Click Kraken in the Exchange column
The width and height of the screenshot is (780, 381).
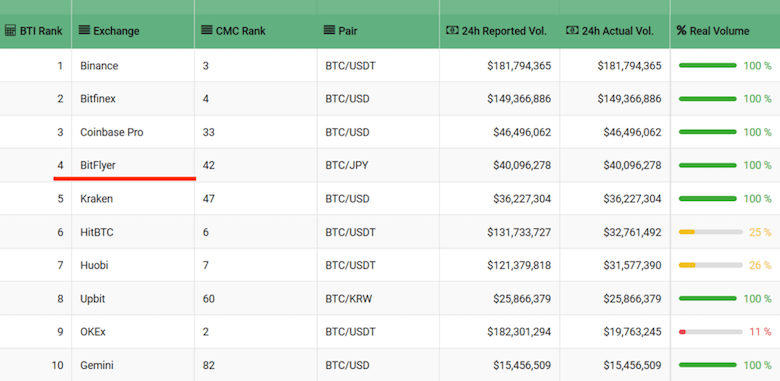(97, 198)
